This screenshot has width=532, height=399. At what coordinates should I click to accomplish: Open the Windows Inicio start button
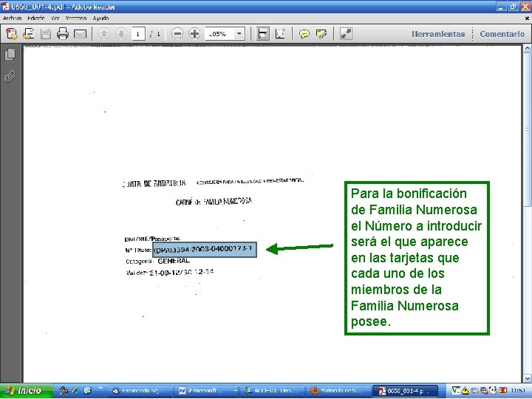[27, 391]
